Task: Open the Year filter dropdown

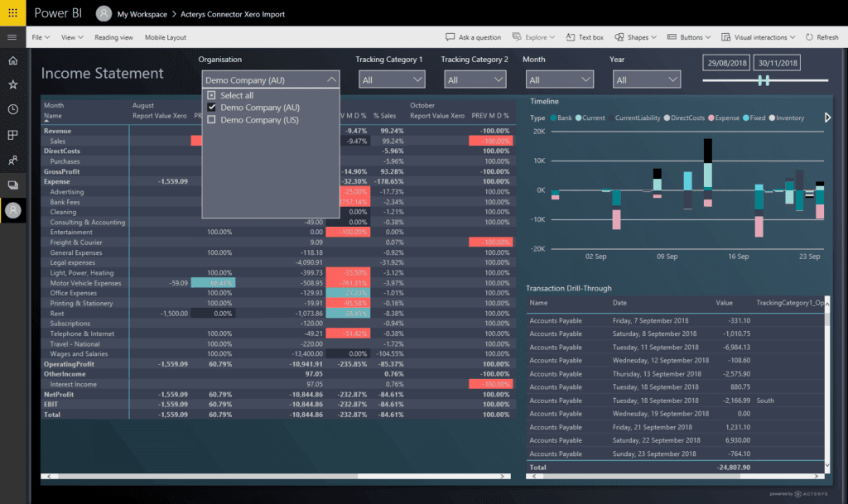Action: tap(645, 79)
